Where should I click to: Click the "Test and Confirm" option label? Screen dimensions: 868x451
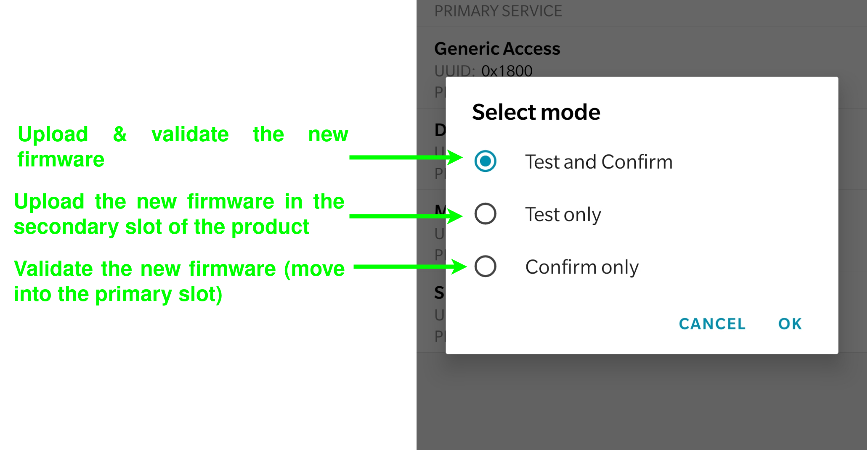598,162
